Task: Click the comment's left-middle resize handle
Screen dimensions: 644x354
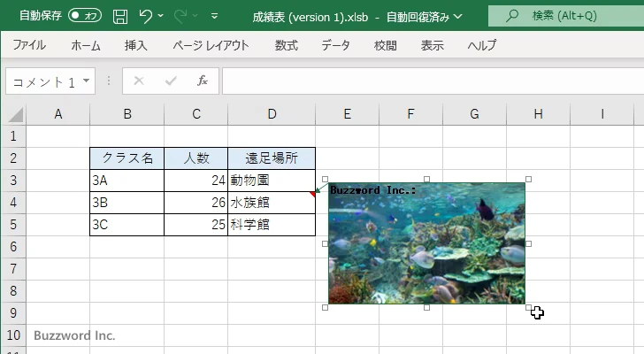Action: click(325, 243)
